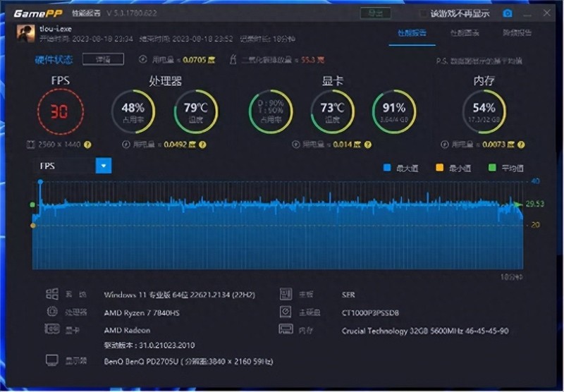This screenshot has width=564, height=392.
Task: Close the GamePP report window
Action: pyautogui.click(x=547, y=13)
